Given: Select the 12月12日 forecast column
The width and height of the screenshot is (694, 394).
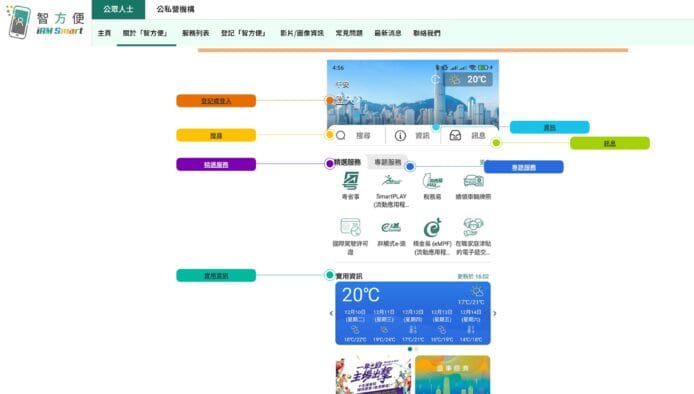Looking at the screenshot, I should point(413,326).
